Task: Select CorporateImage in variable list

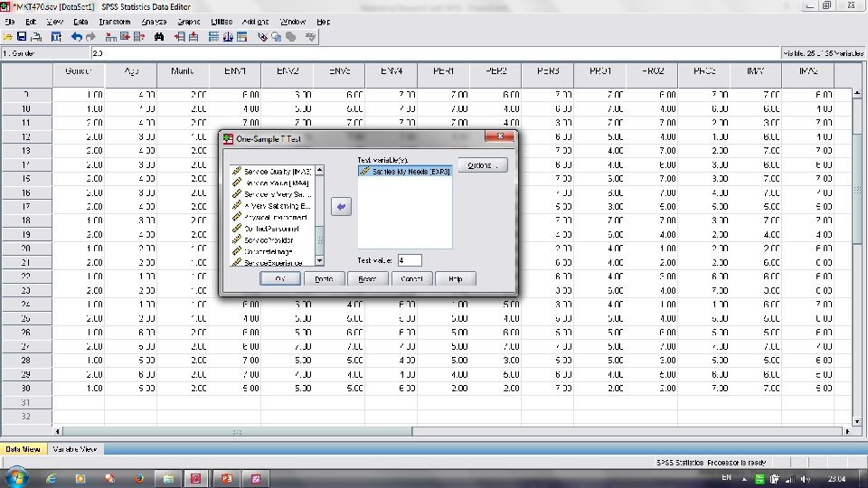Action: [x=272, y=251]
